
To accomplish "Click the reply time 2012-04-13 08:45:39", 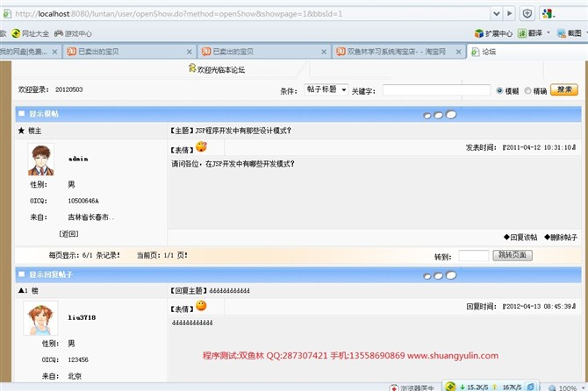I will tap(539, 306).
